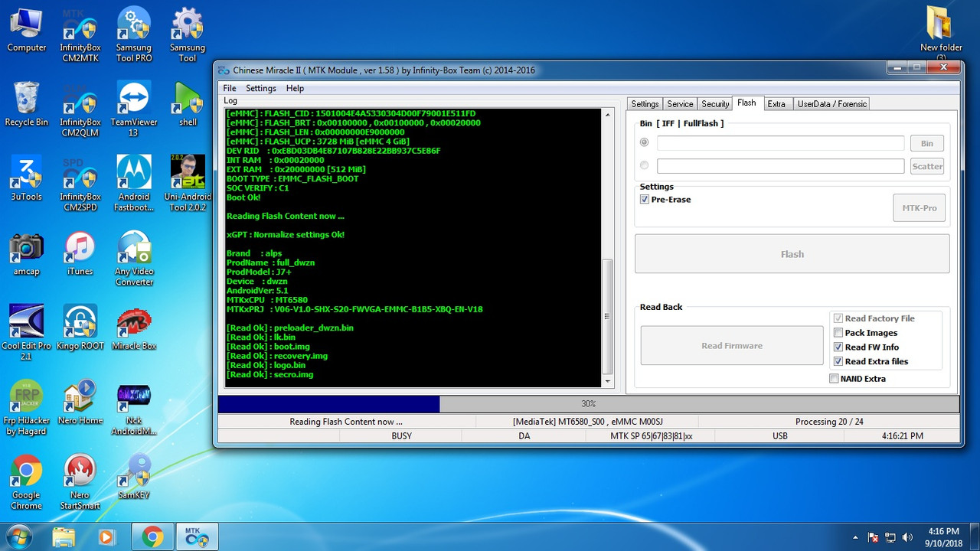980x551 pixels.
Task: Switch to Chrome in taskbar
Action: (x=152, y=537)
